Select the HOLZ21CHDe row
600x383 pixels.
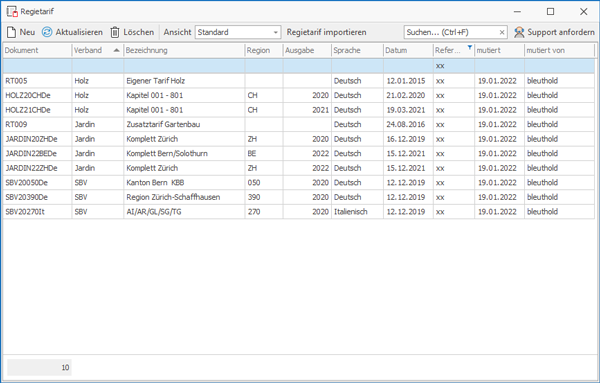point(298,110)
